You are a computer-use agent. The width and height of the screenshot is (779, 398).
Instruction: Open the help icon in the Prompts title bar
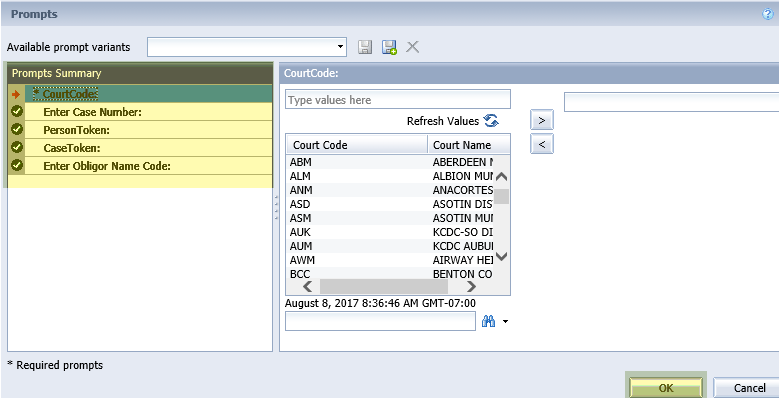[768, 14]
